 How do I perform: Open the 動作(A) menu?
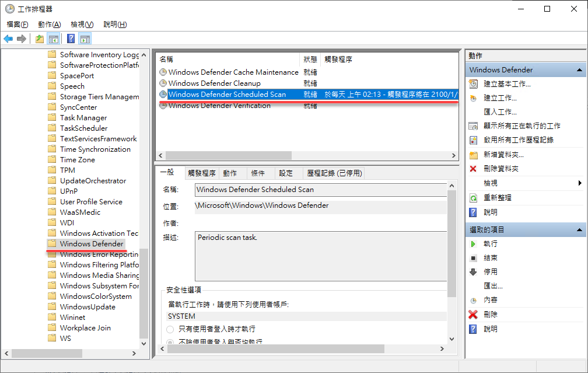[50, 25]
